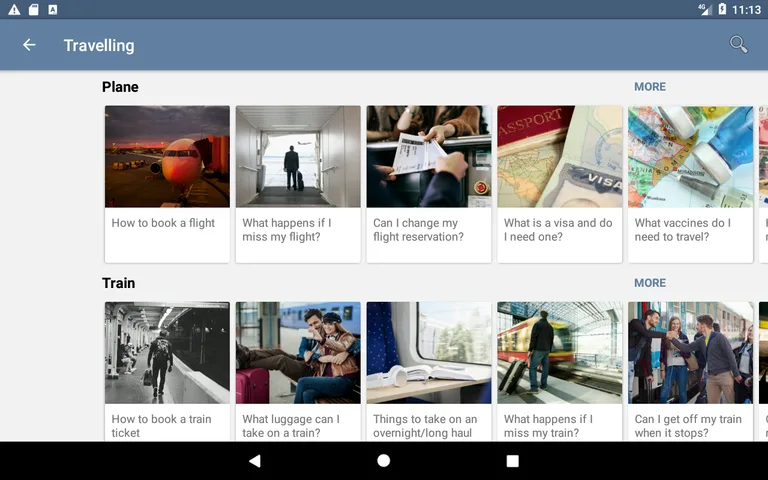Open the train window with book thumbnail
Screen dimensions: 768x480
429,353
